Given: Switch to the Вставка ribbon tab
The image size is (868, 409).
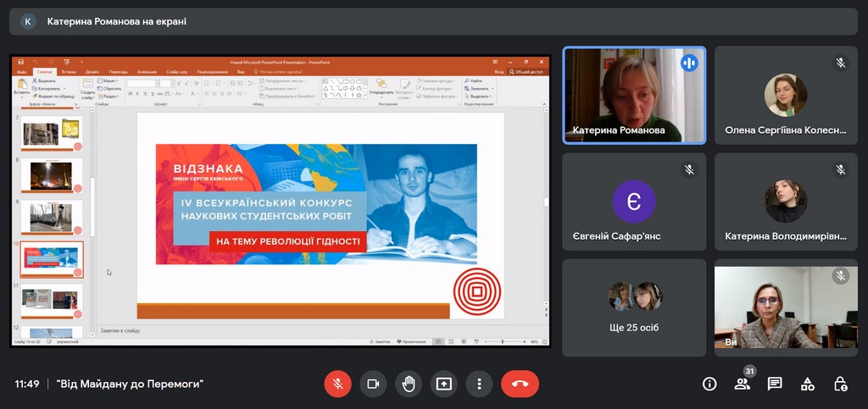Looking at the screenshot, I should click(x=69, y=72).
